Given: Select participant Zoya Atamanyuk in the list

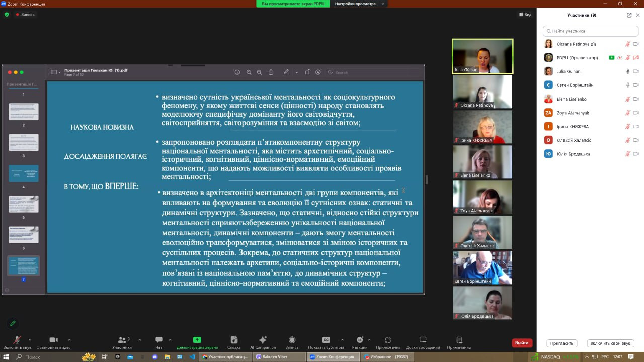Looking at the screenshot, I should 591,113.
